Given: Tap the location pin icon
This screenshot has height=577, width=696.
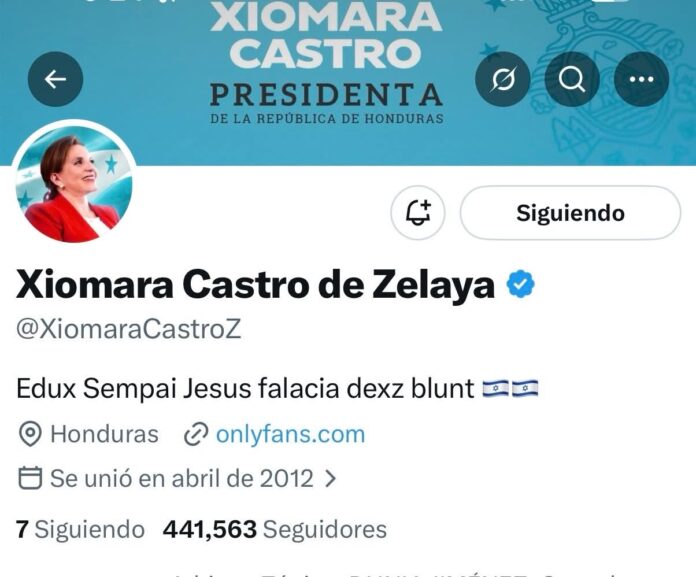Looking at the screenshot, I should point(30,434).
